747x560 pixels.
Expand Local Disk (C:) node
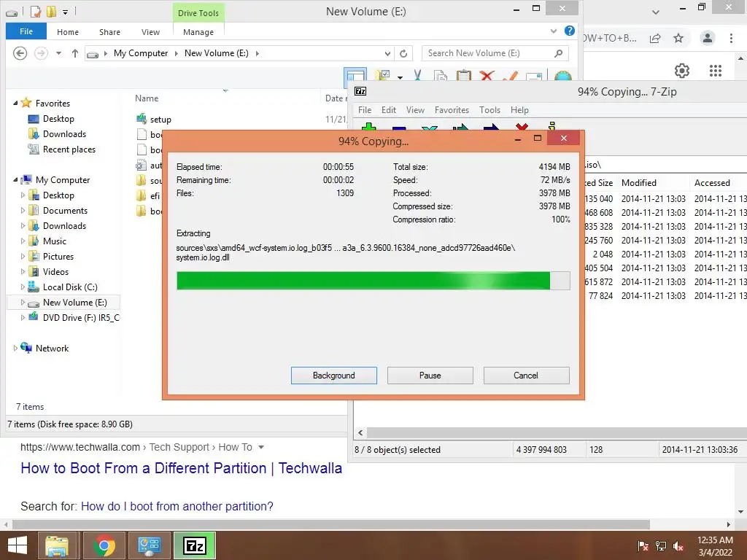23,287
